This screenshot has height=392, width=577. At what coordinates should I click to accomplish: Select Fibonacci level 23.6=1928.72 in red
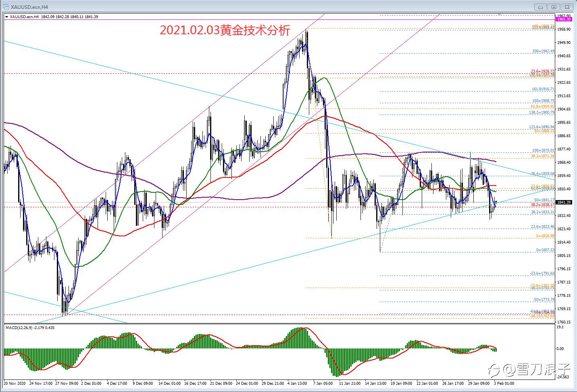coord(542,71)
